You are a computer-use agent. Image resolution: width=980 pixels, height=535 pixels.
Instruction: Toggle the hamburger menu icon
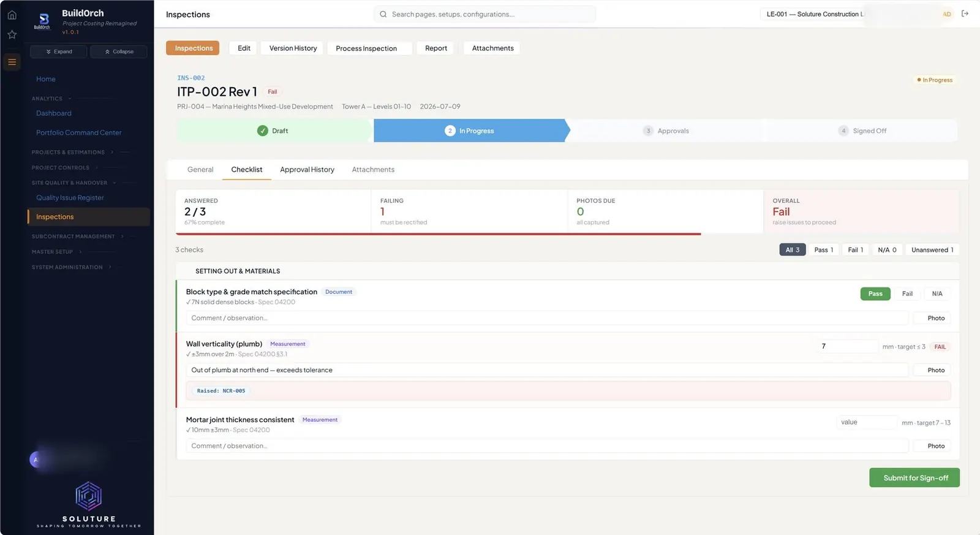12,62
